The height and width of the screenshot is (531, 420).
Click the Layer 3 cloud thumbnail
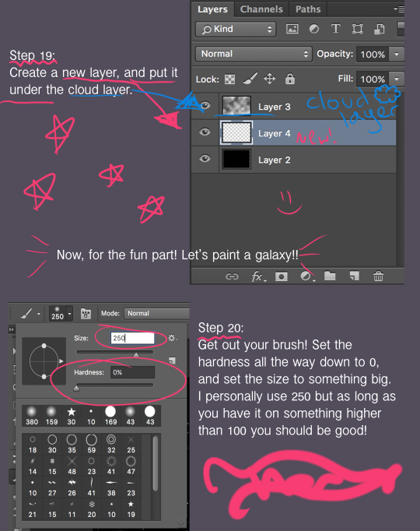tap(236, 106)
